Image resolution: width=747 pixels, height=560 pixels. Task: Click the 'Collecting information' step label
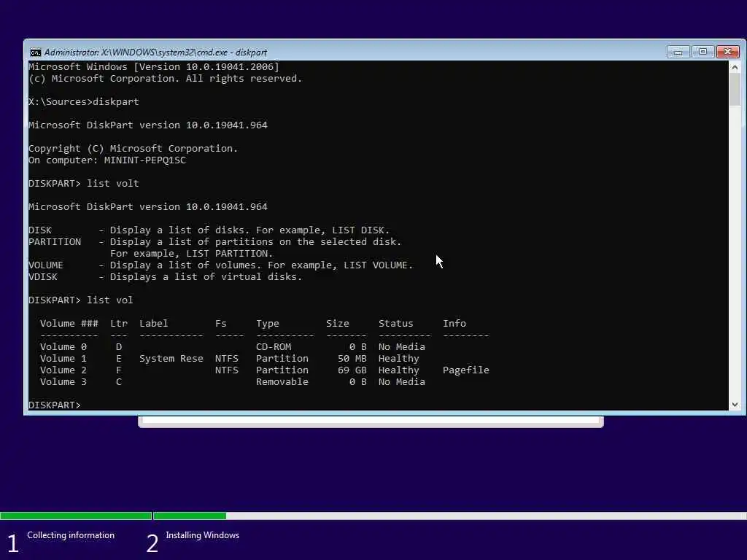click(71, 534)
